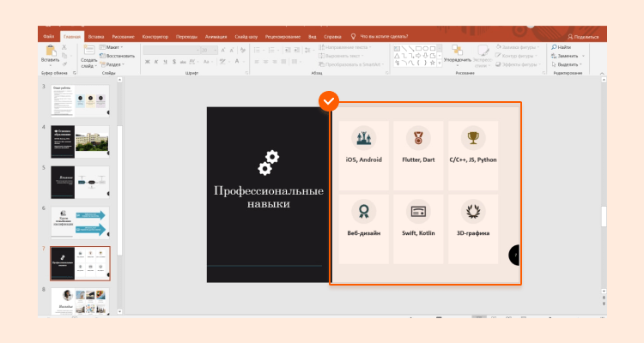Select the medal icon above Flutter, Dart
The width and height of the screenshot is (644, 343).
pos(418,136)
